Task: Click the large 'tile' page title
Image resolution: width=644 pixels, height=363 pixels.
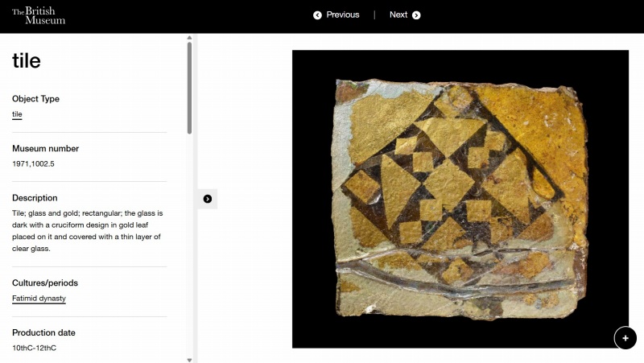Action: [x=27, y=61]
